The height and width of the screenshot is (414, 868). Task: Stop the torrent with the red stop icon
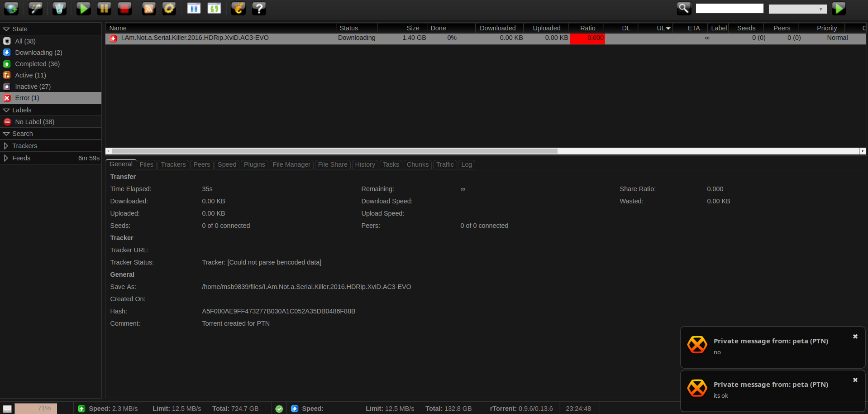125,8
